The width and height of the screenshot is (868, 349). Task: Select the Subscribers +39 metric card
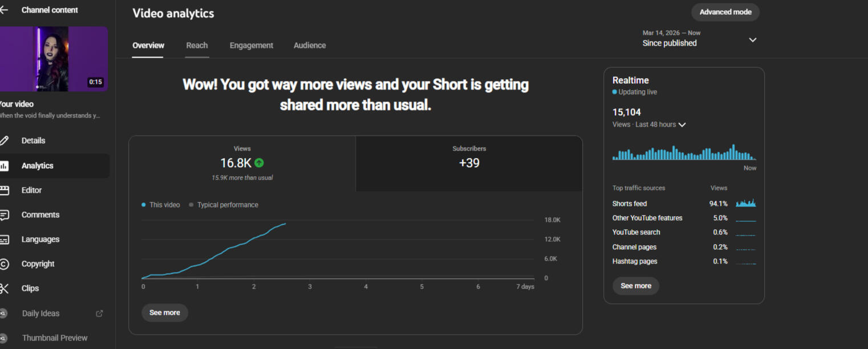point(469,163)
